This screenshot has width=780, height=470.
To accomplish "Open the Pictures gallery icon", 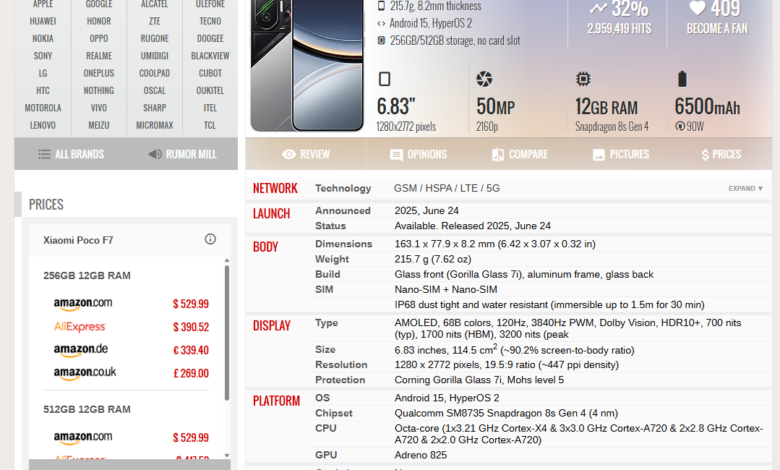I will coord(598,155).
